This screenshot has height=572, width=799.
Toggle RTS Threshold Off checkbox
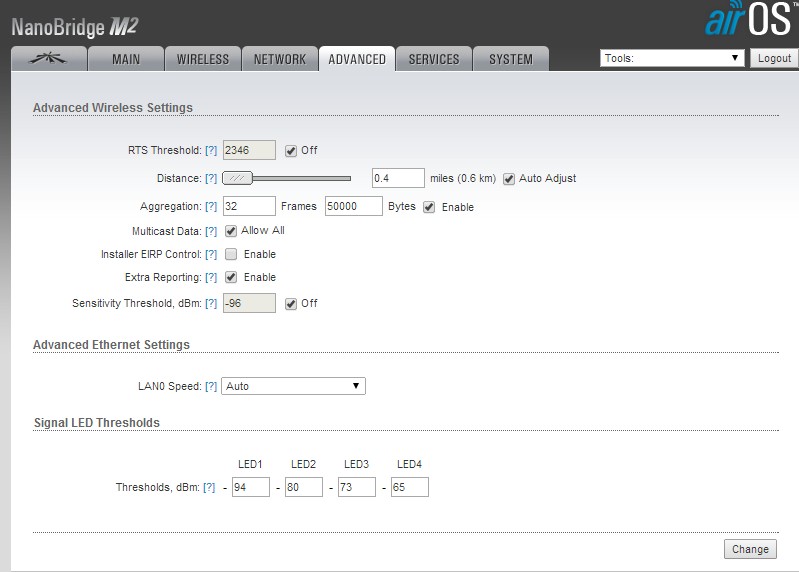290,151
